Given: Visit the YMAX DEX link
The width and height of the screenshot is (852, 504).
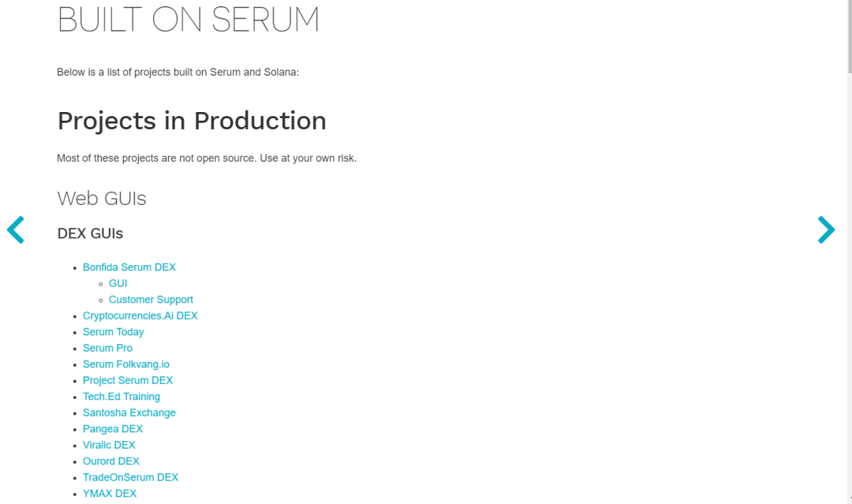Looking at the screenshot, I should [110, 494].
